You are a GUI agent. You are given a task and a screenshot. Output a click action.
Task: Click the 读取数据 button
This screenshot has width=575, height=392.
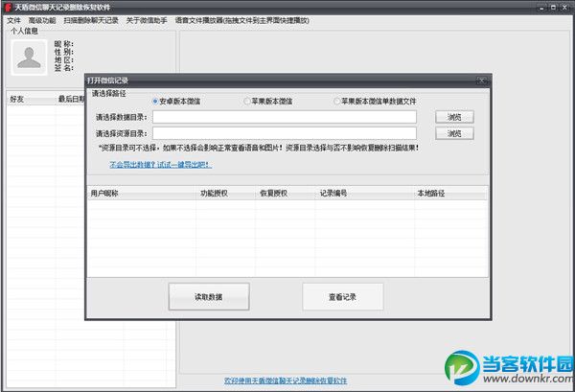(209, 297)
